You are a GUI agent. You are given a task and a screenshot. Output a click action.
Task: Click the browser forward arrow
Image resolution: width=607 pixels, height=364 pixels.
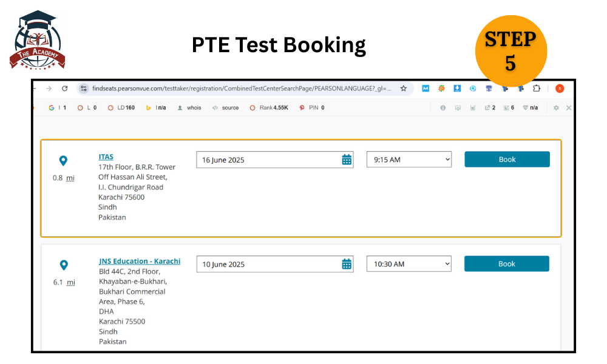[x=49, y=89]
